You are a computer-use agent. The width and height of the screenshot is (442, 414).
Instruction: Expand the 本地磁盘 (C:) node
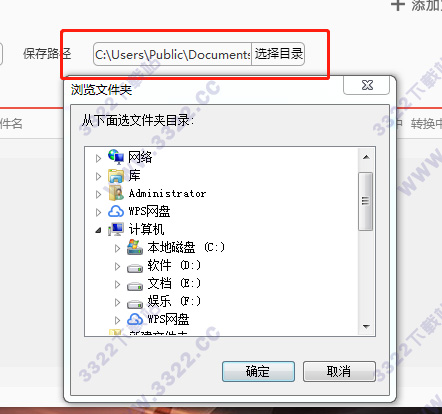pyautogui.click(x=117, y=248)
